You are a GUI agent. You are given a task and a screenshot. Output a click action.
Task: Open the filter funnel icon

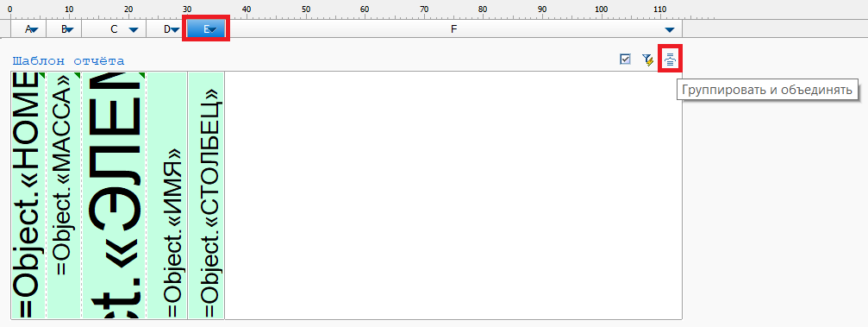[647, 60]
